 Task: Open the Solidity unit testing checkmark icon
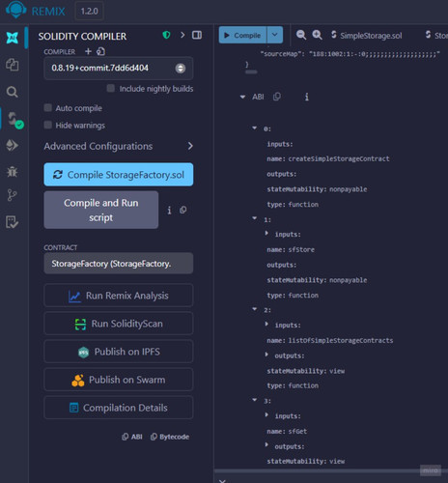pyautogui.click(x=13, y=222)
